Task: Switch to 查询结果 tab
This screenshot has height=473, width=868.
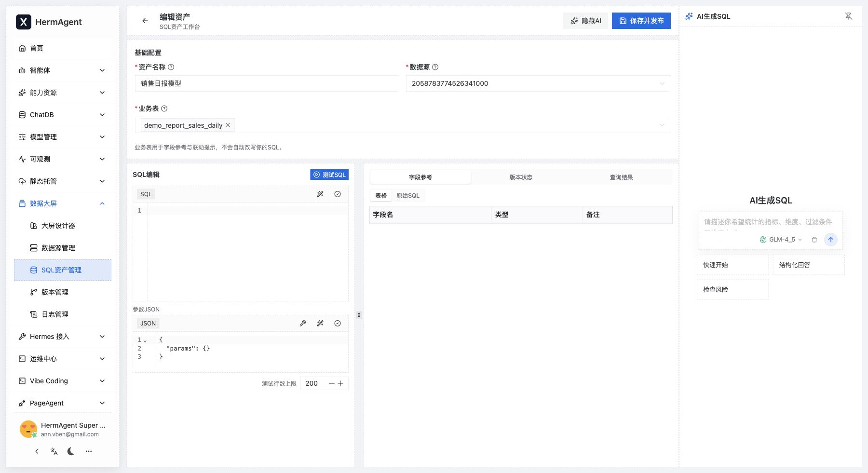Action: (x=621, y=177)
